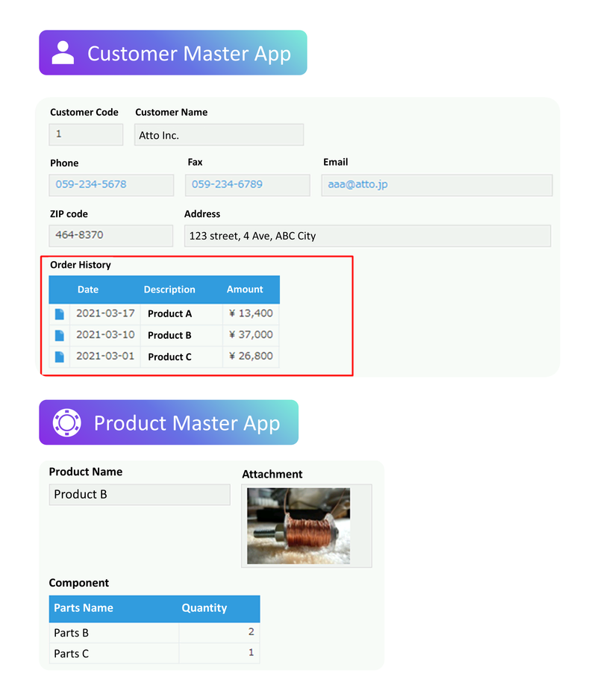Click the Parts Name column header

[84, 608]
